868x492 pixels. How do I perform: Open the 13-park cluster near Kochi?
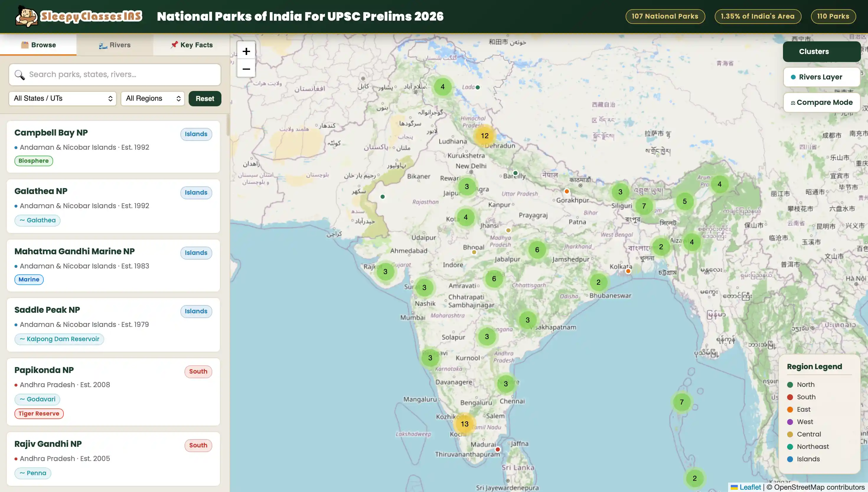click(464, 424)
